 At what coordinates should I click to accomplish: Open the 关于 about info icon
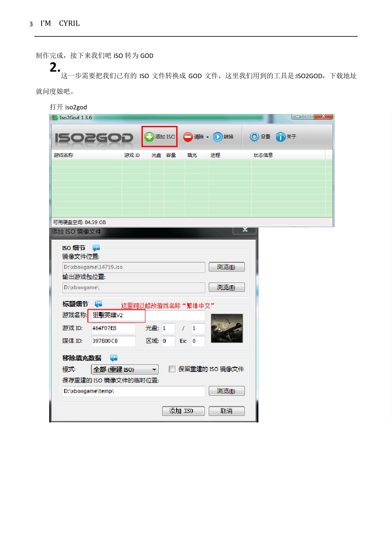pos(281,137)
